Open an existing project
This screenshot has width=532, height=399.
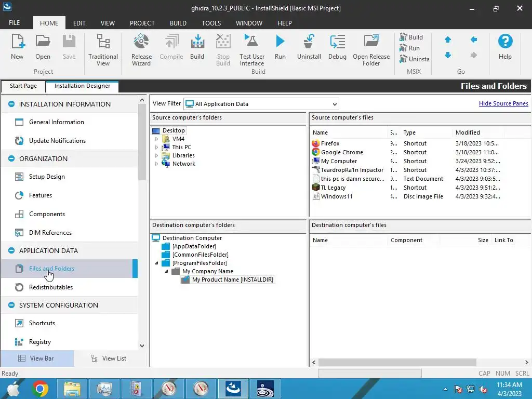[43, 47]
